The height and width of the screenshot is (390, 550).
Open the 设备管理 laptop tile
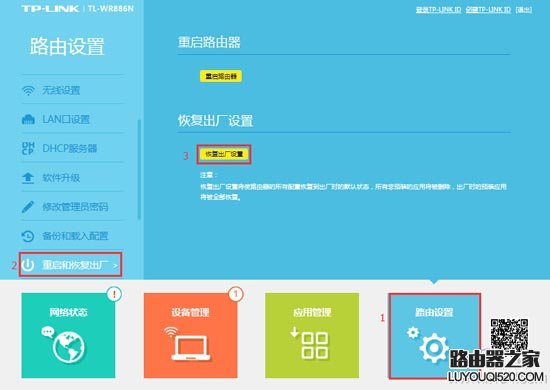click(190, 335)
